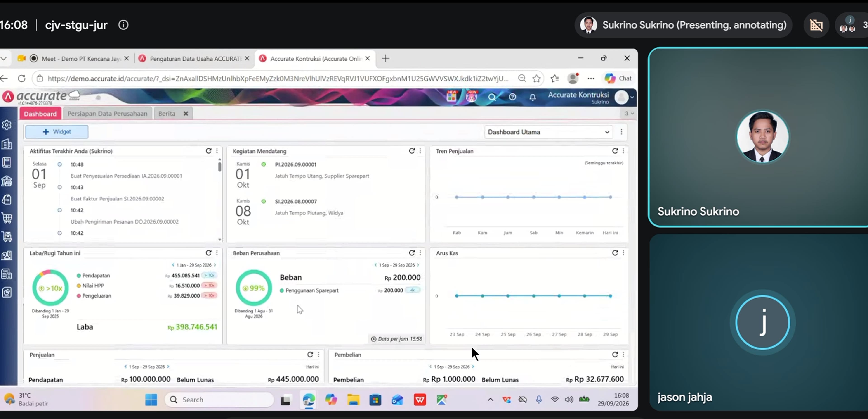Switch to the Berita tab
This screenshot has height=419, width=868.
point(167,113)
